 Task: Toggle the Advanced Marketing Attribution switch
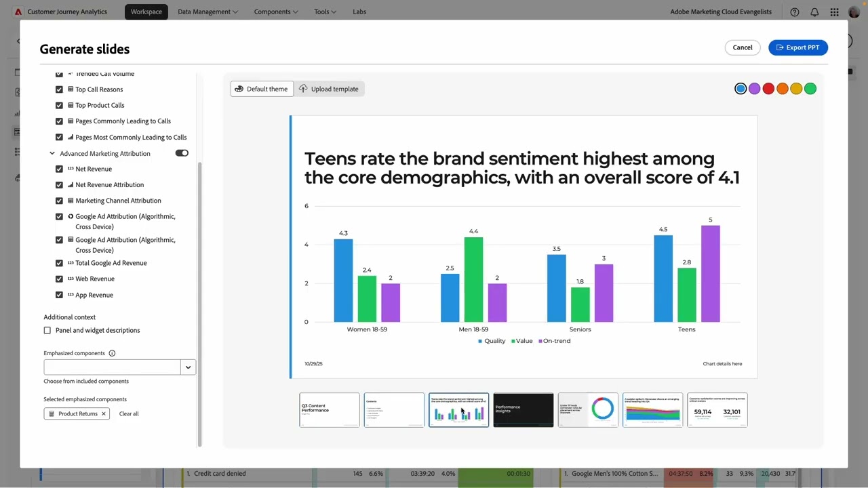click(x=182, y=153)
